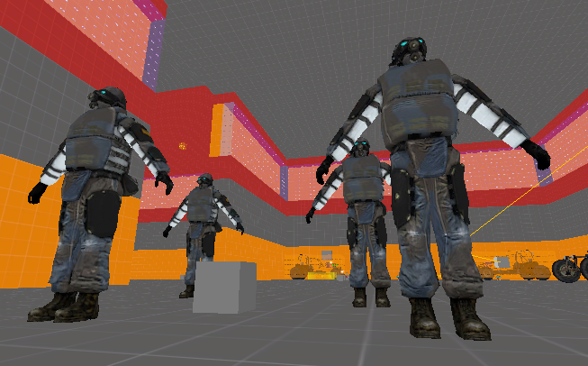Select the orange buggy near the right wall

point(514,267)
